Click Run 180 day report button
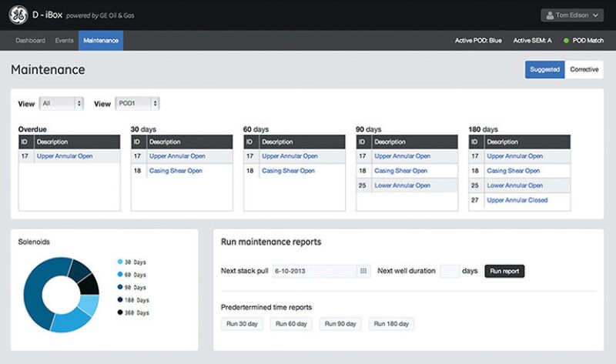The image size is (616, 364). click(391, 324)
